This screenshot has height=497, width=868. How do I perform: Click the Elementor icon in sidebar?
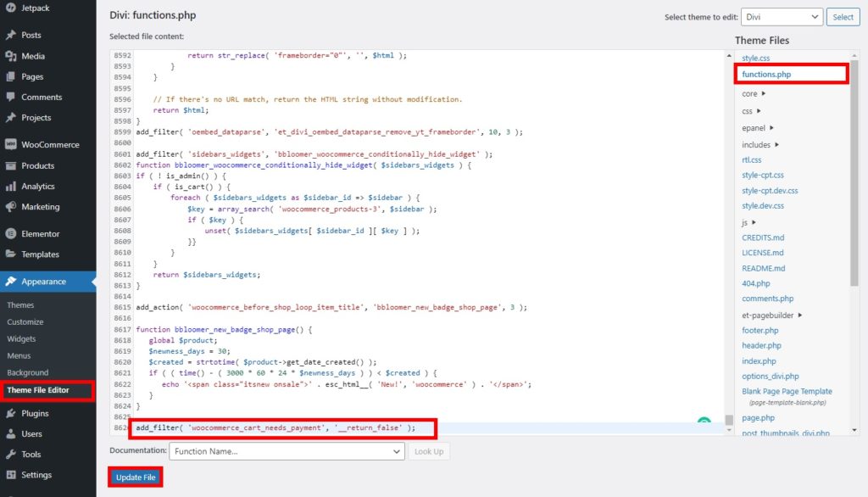pos(10,234)
